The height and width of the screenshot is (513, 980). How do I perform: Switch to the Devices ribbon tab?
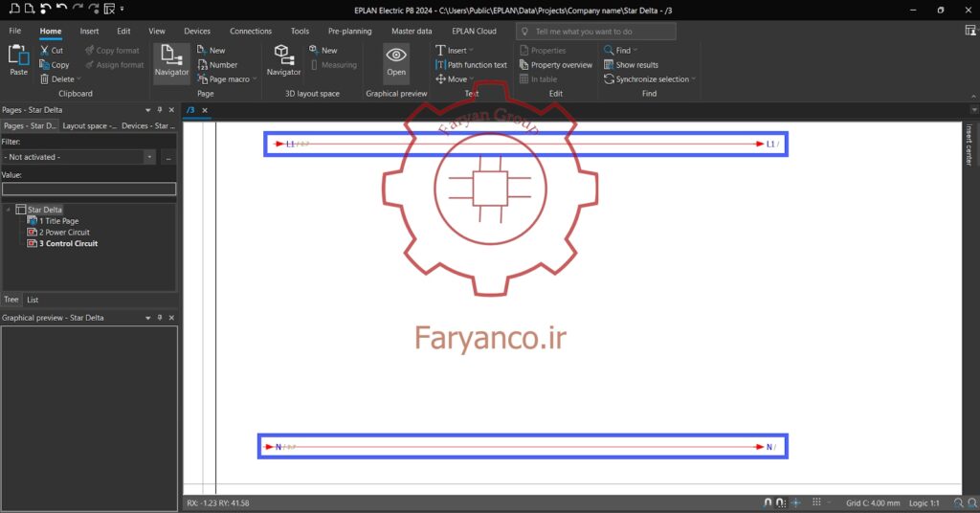(x=197, y=31)
